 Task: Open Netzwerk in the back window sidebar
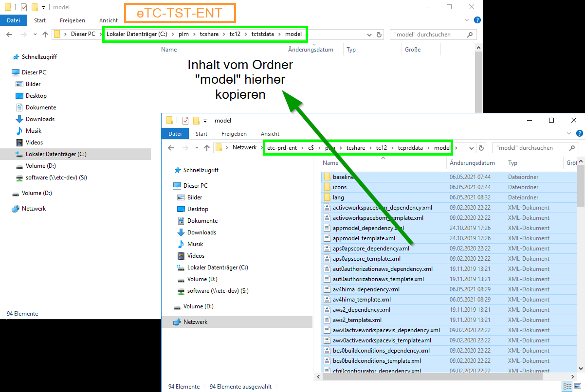tap(34, 209)
